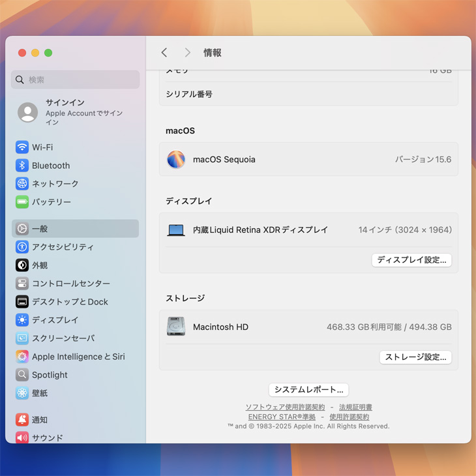Open アクセシビリティ icon in sidebar
This screenshot has height=476, width=476.
(22, 247)
